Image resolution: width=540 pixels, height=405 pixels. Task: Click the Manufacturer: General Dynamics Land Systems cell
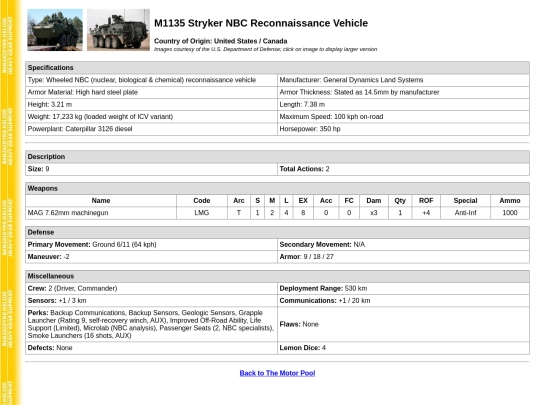point(403,80)
